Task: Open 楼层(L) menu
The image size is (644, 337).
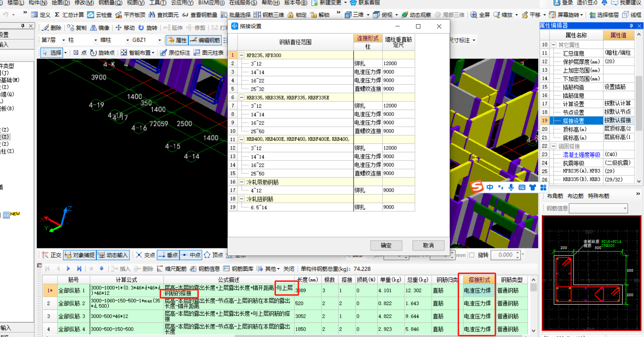Action: click(16, 3)
